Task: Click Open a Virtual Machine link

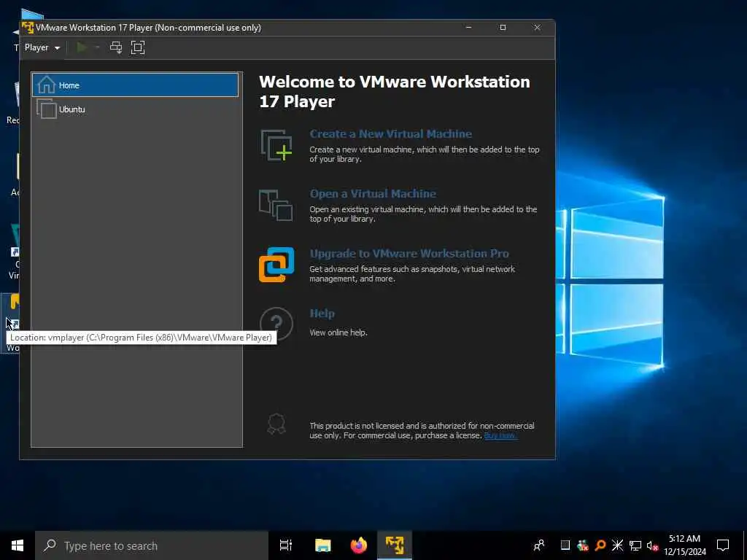Action: 373,194
